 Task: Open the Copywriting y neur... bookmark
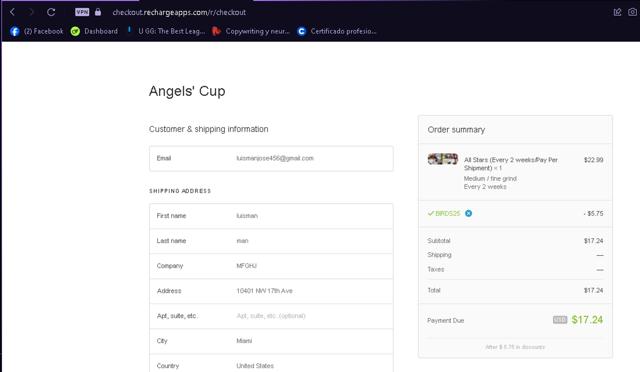[251, 31]
